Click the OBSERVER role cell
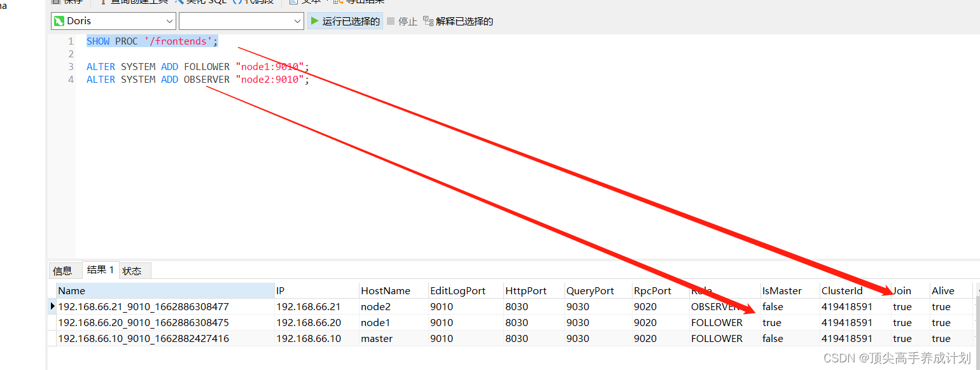Screen dimensions: 980x370 click(725, 306)
